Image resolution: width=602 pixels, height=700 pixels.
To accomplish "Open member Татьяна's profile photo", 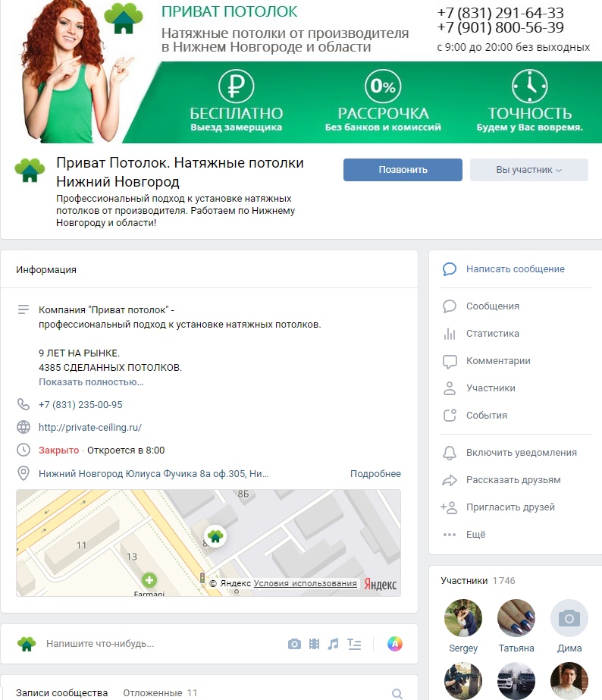I will [516, 618].
